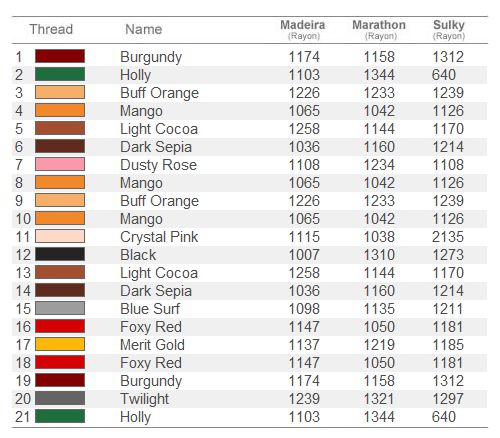Viewport: 500px width, 438px height.
Task: Click the Madeira column header
Action: tap(303, 29)
